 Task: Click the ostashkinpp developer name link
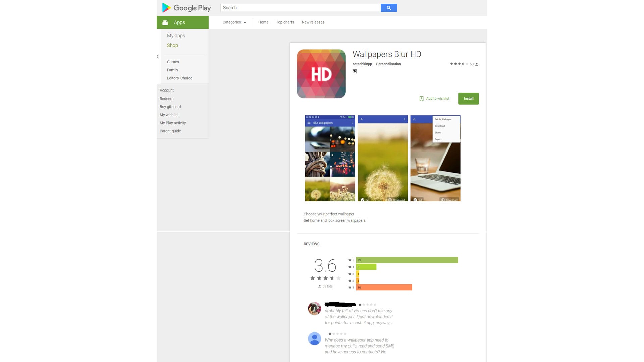362,64
